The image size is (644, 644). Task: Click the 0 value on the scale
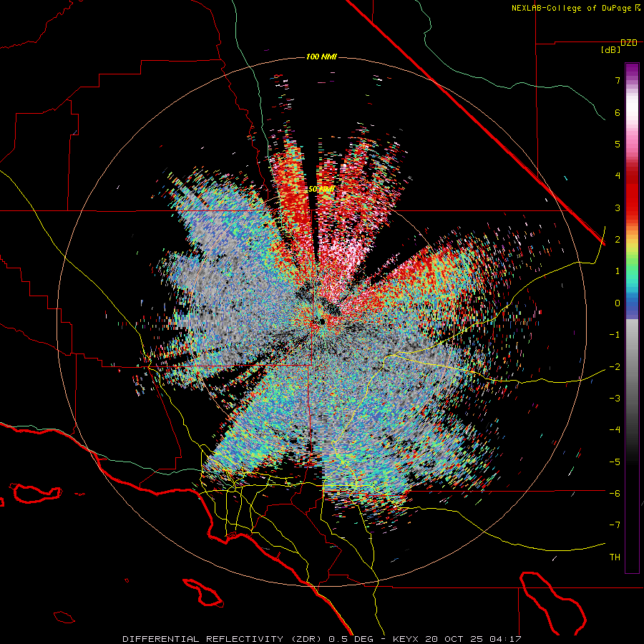(x=618, y=303)
